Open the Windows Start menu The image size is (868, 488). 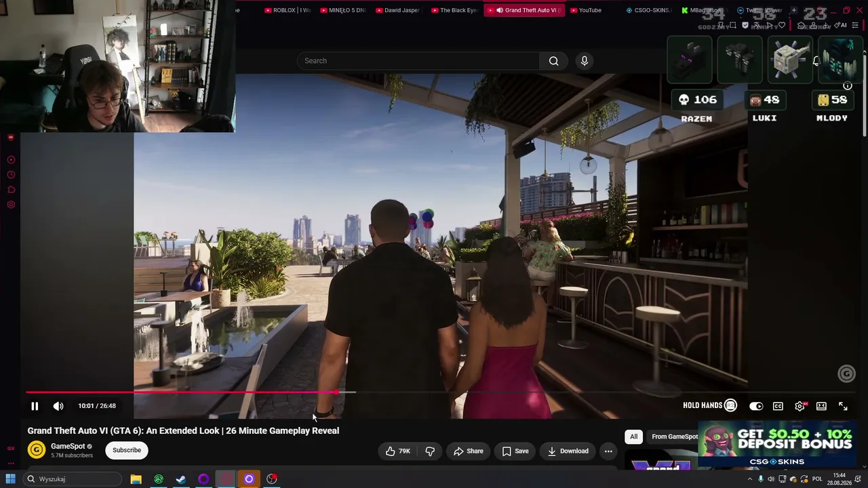(x=10, y=479)
